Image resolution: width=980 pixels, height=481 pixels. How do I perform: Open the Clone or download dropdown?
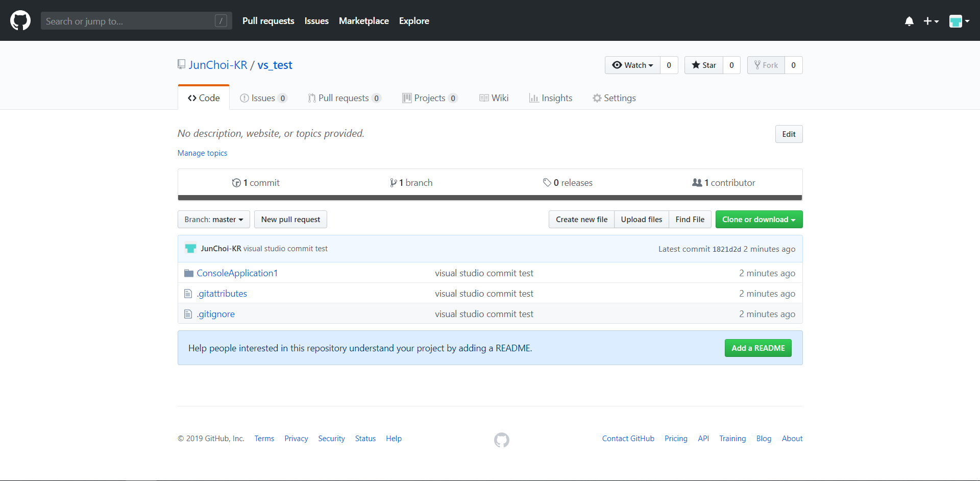click(759, 220)
